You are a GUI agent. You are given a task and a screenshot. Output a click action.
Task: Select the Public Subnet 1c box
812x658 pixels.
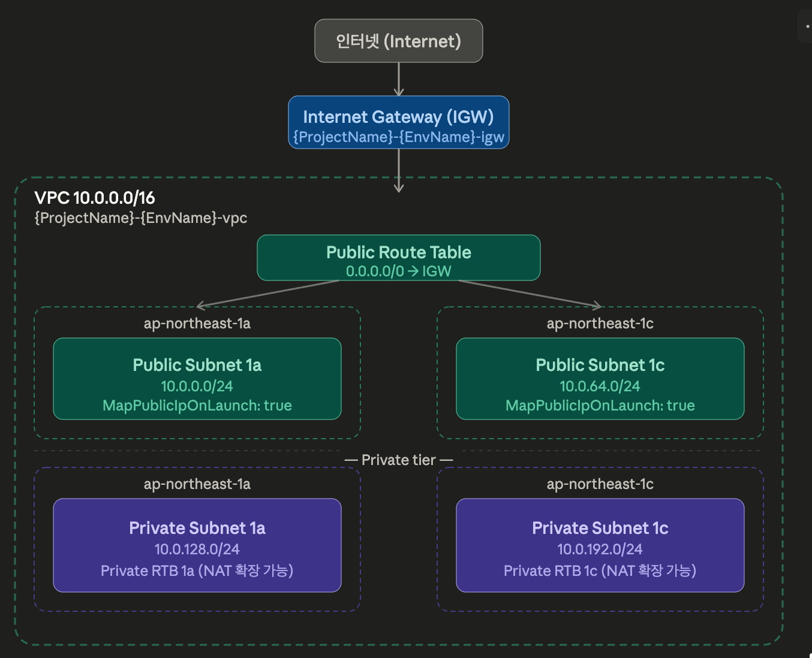coord(600,366)
